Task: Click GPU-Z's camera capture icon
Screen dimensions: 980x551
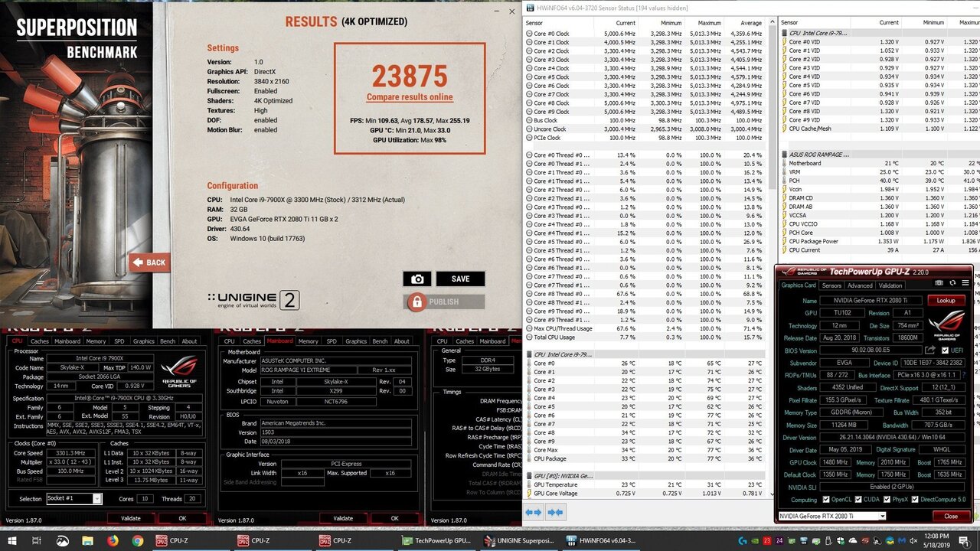Action: click(939, 283)
